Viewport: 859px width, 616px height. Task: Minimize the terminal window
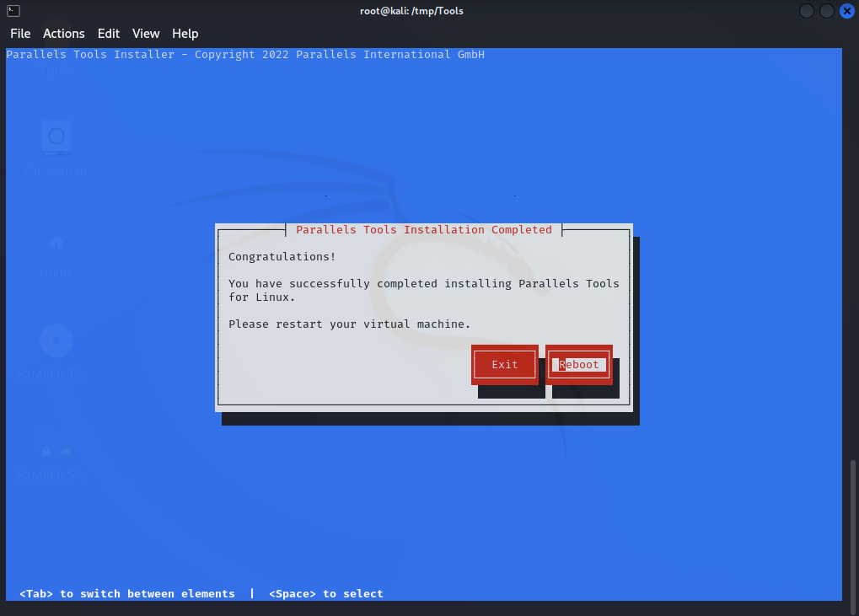pyautogui.click(x=807, y=11)
